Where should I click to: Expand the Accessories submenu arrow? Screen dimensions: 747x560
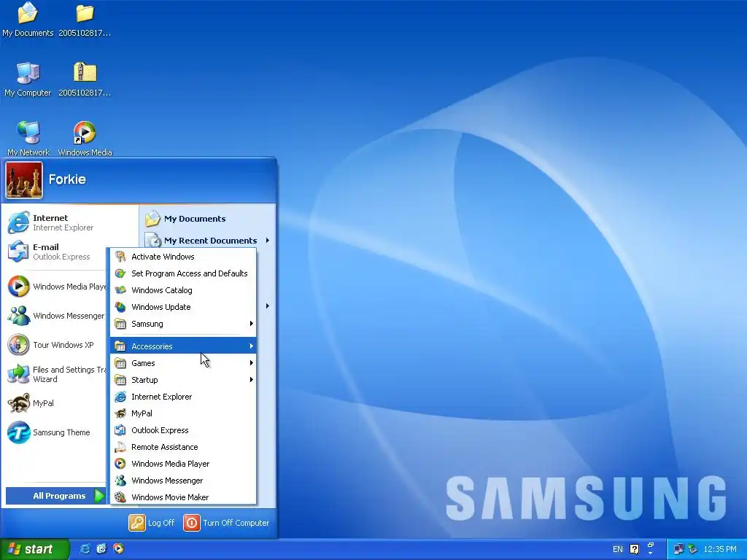coord(252,346)
